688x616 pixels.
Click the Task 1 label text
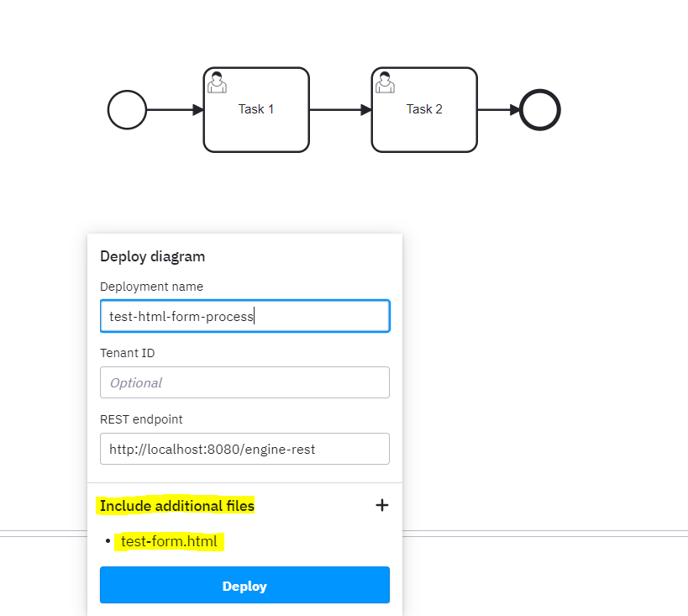pyautogui.click(x=256, y=109)
